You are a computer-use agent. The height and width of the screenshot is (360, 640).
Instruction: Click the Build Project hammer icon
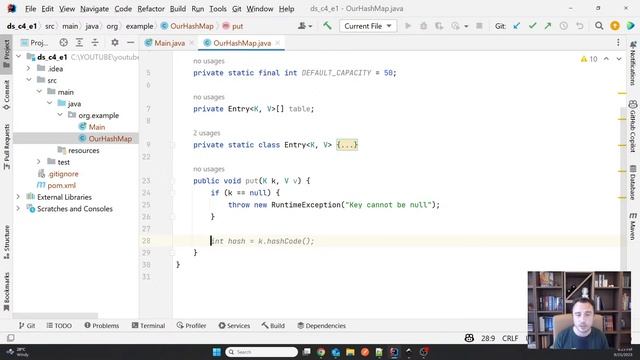click(327, 26)
